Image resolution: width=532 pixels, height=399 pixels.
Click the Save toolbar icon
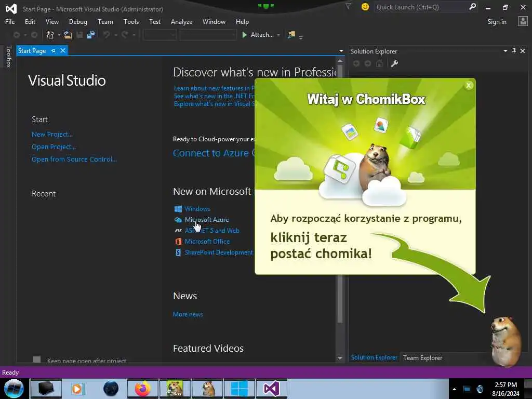click(x=79, y=35)
